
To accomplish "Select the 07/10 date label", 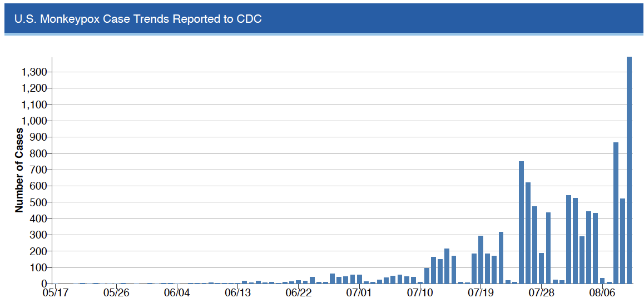I will (x=420, y=292).
